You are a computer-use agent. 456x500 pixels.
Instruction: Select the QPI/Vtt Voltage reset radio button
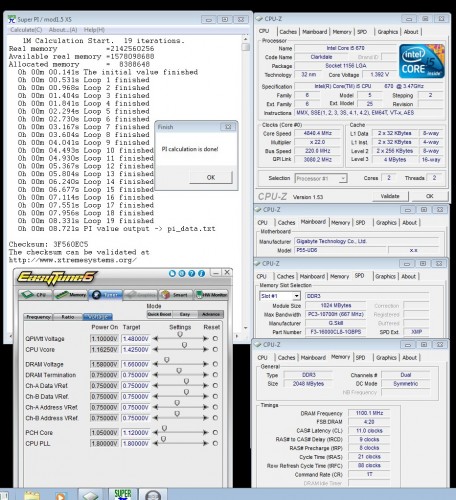[215, 338]
